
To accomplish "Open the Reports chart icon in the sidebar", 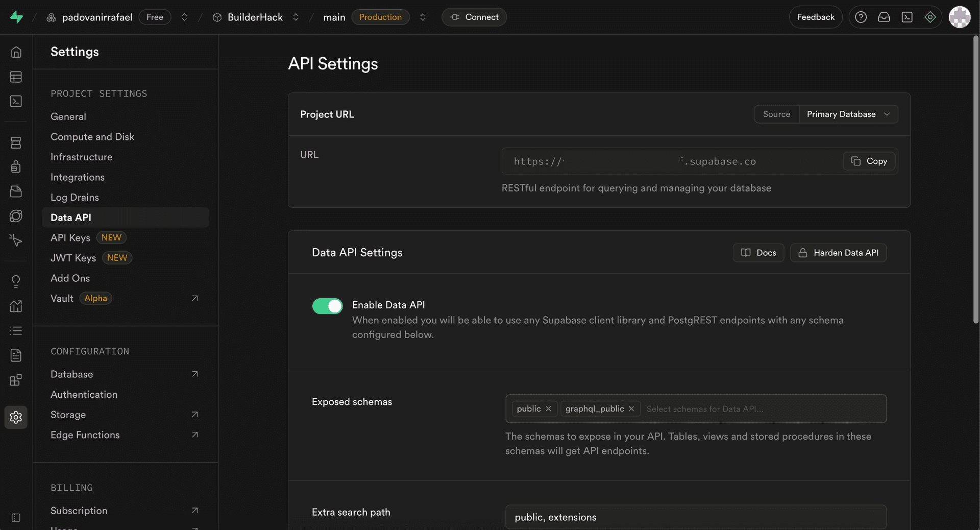I will pos(16,306).
